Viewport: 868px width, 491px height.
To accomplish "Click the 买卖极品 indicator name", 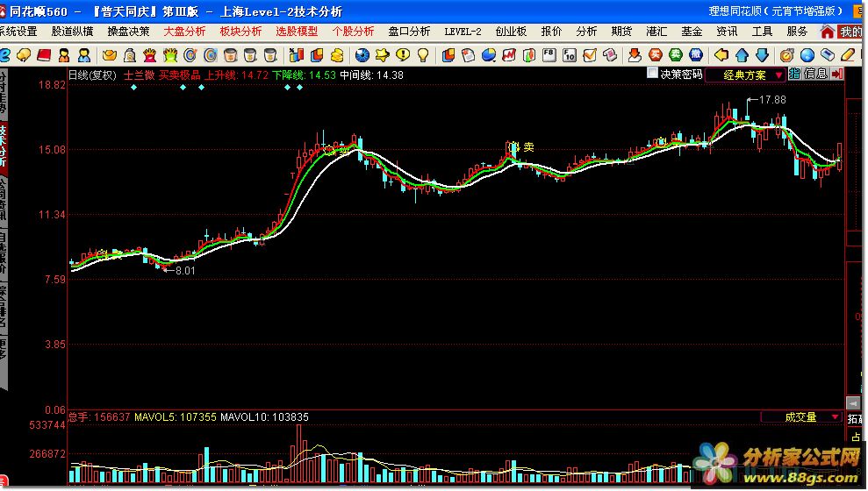I will [x=179, y=75].
